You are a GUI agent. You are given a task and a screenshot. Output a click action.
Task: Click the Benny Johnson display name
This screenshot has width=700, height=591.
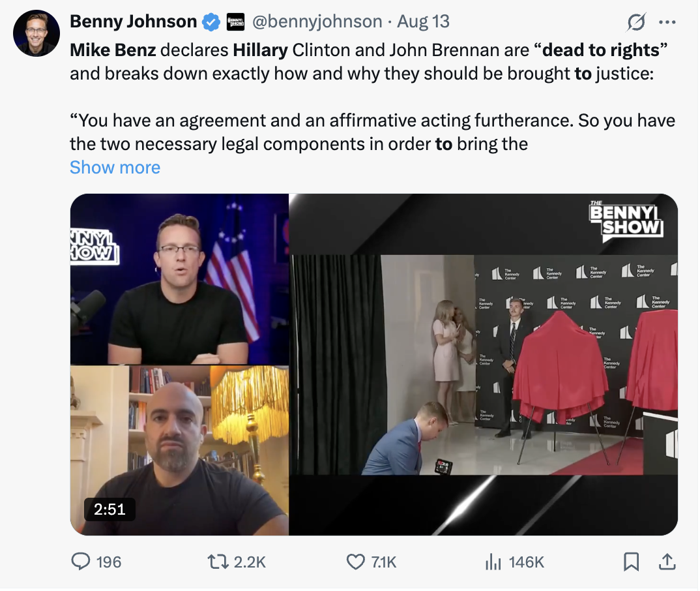(x=133, y=22)
